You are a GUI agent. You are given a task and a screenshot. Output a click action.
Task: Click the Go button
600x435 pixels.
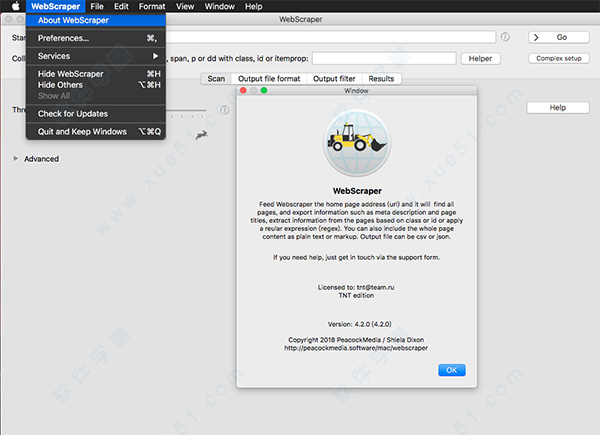click(559, 37)
